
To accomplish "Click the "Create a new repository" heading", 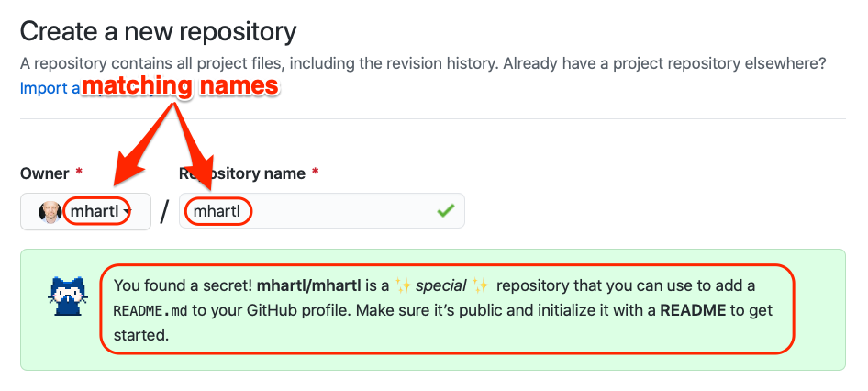I will click(159, 31).
